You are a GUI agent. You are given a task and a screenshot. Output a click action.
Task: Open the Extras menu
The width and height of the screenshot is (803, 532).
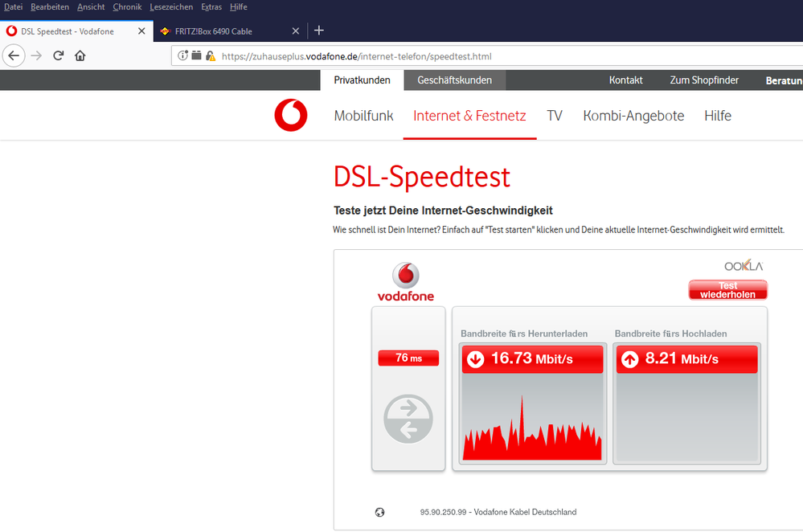211,6
